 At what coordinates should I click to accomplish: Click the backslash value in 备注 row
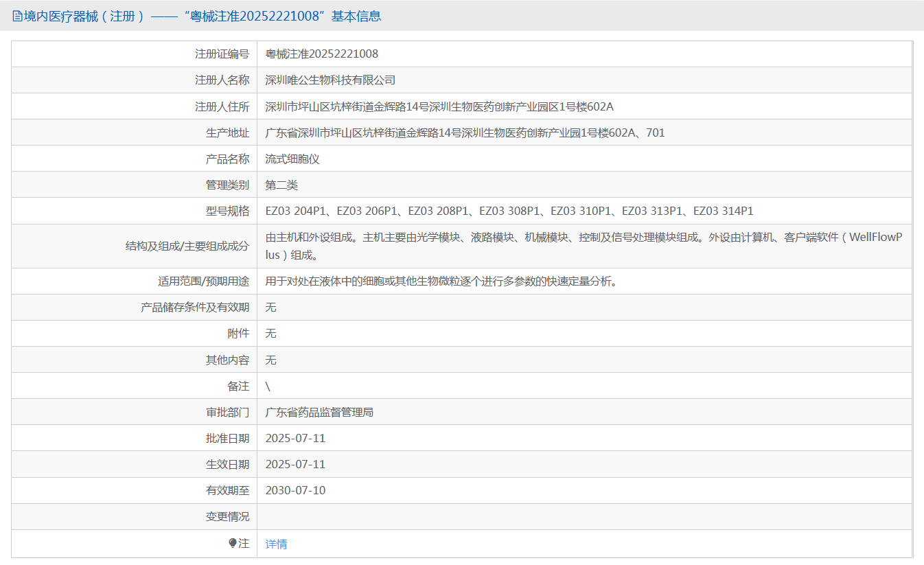click(268, 386)
